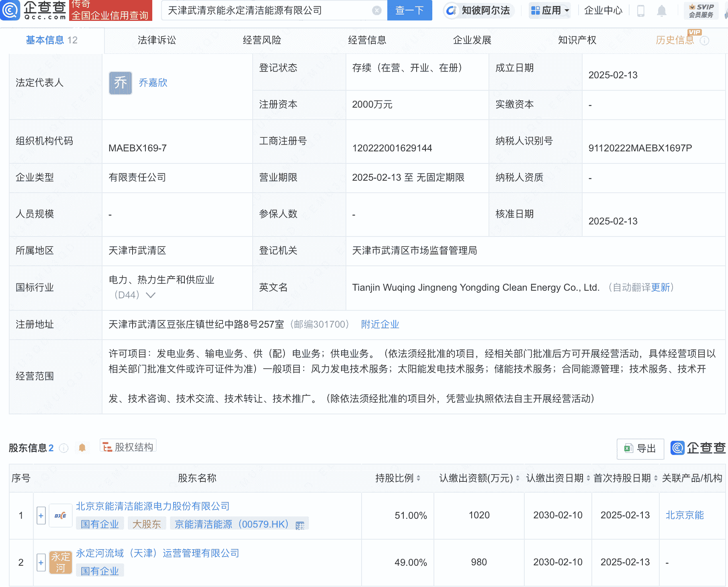Click the 查一下 search button

[x=409, y=11]
